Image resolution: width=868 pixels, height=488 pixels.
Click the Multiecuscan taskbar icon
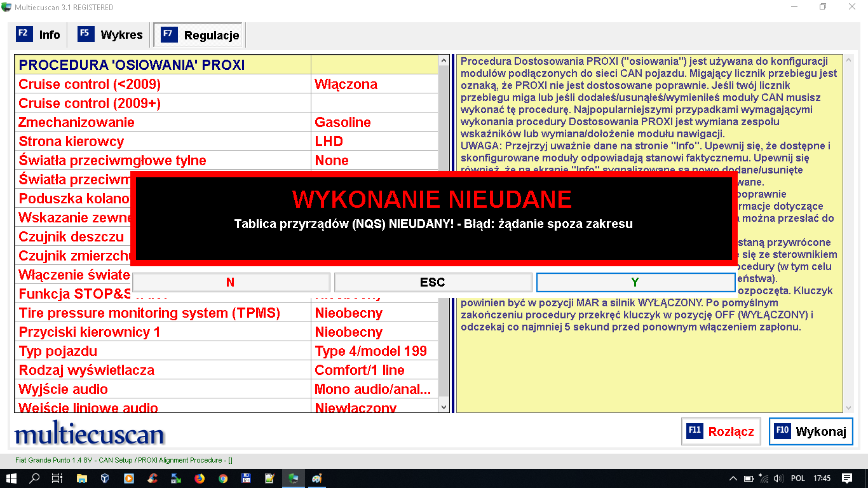click(293, 478)
